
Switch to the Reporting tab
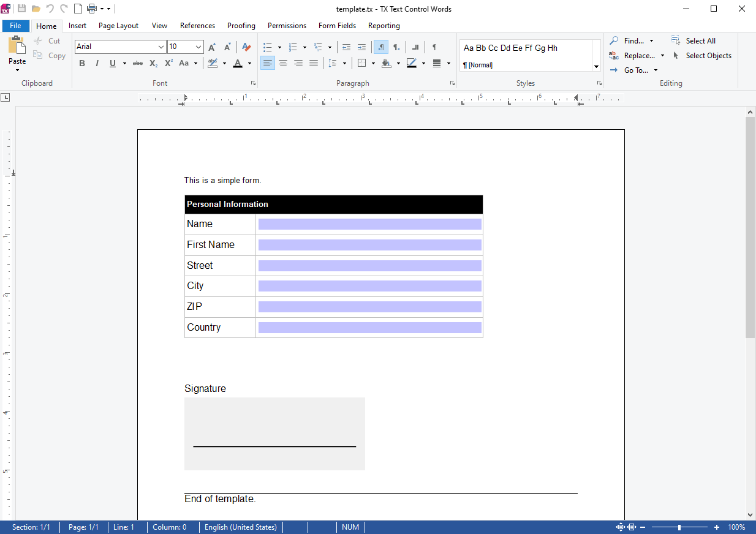pyautogui.click(x=384, y=26)
